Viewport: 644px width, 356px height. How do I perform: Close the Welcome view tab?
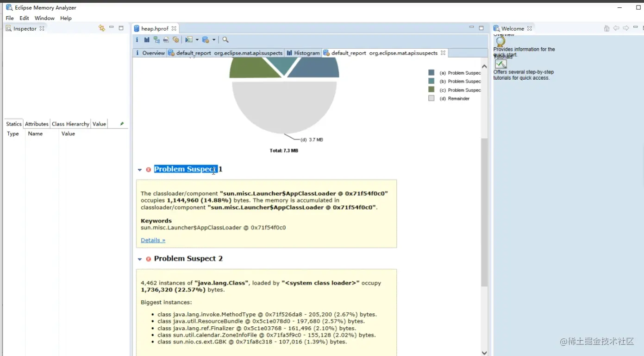click(530, 28)
